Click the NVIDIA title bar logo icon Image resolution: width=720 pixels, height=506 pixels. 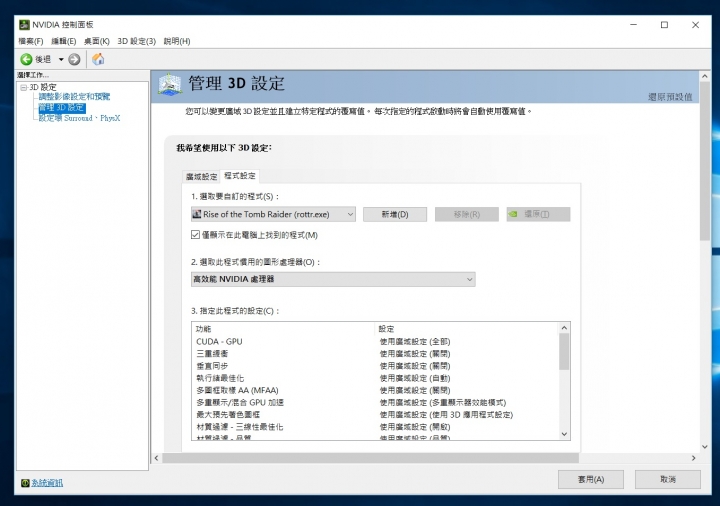tap(24, 25)
